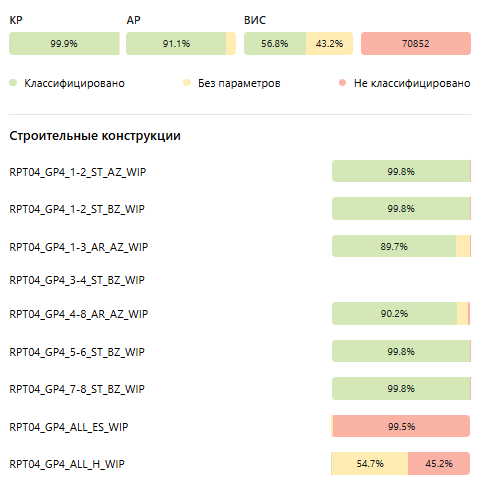Viewport: 477px width, 486px height.
Task: Click the 54.7% yellow segment of RPT04_GP4_ALL_H_WIP
Action: pos(370,463)
